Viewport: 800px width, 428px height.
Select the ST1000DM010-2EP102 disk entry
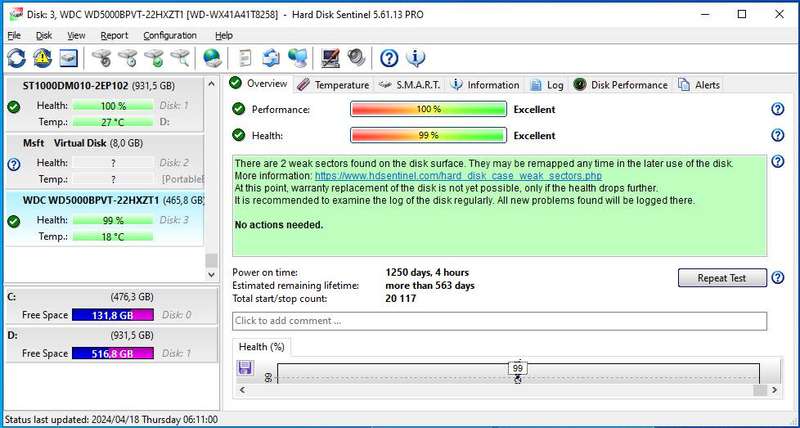point(105,104)
